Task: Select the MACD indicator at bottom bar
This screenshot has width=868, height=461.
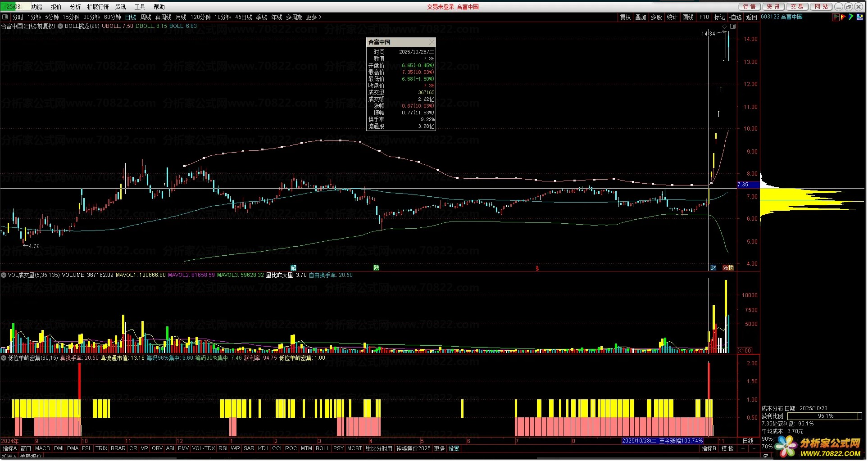Action: tap(42, 449)
